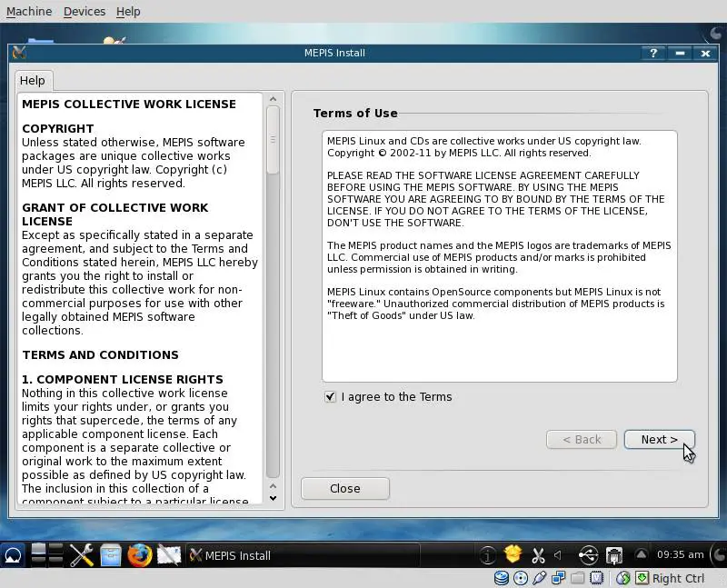The width and height of the screenshot is (727, 588).
Task: Click the disabled < Back button
Action: point(582,440)
